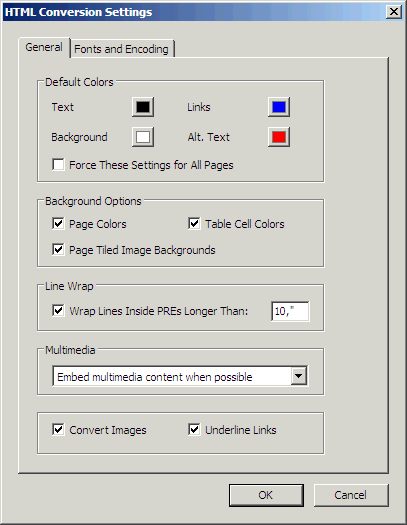Viewport: 407px width, 525px height.
Task: Toggle Wrap Lines Inside PREs checkbox
Action: pos(58,310)
